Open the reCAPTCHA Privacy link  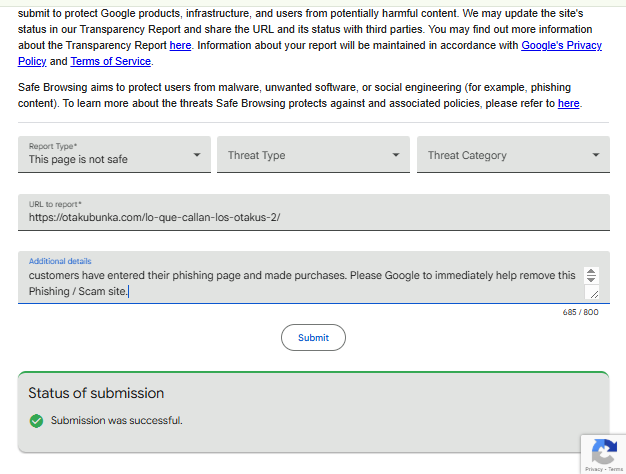click(593, 468)
